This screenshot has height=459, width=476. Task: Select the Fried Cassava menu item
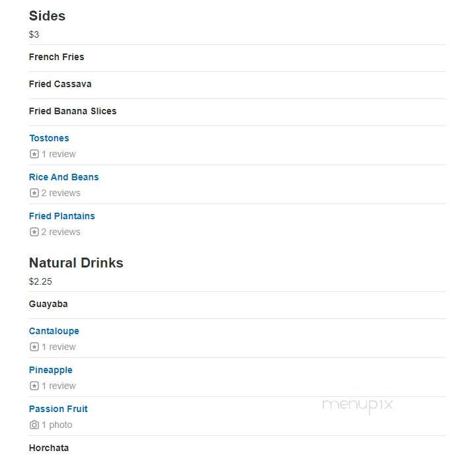click(60, 84)
